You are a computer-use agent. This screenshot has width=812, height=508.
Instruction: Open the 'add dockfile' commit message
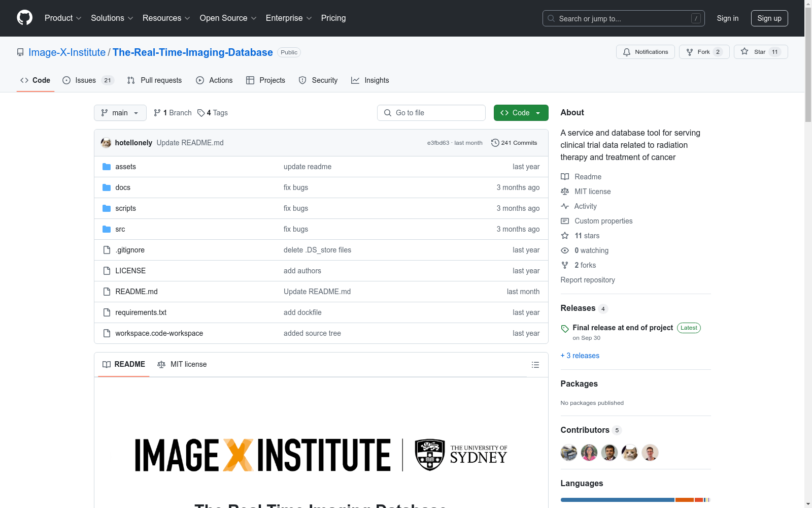tap(302, 312)
